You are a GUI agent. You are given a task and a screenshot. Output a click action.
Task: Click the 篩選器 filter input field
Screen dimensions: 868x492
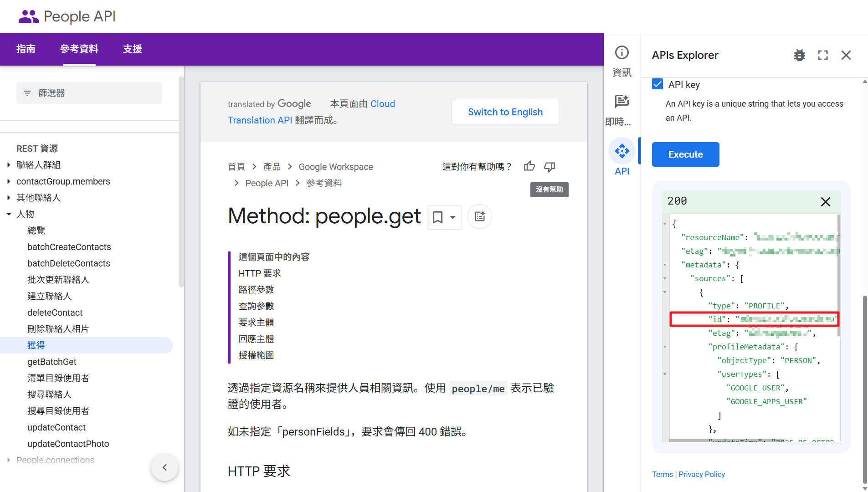[89, 93]
